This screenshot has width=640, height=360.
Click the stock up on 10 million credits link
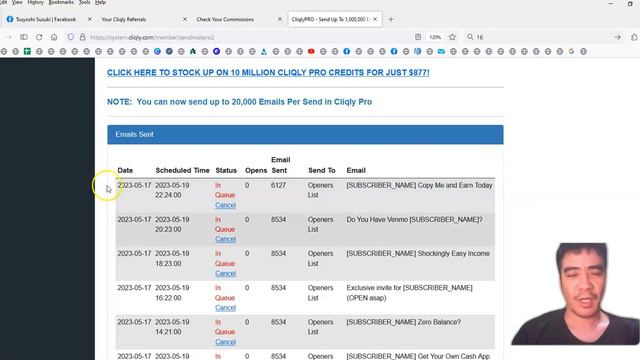coord(268,73)
